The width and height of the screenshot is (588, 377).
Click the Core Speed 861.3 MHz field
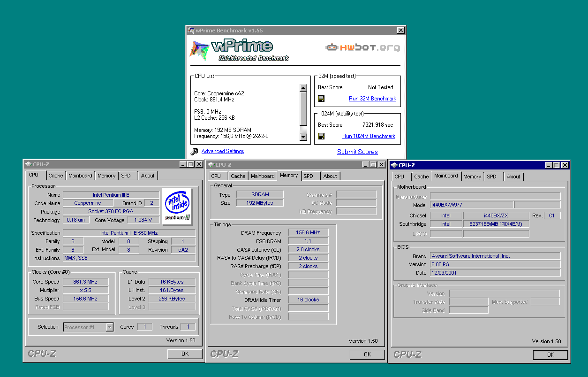click(85, 282)
